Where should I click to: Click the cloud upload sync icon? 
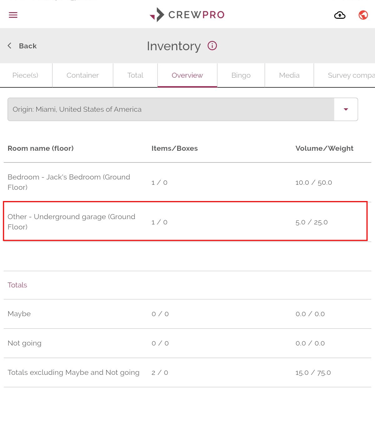pyautogui.click(x=340, y=15)
